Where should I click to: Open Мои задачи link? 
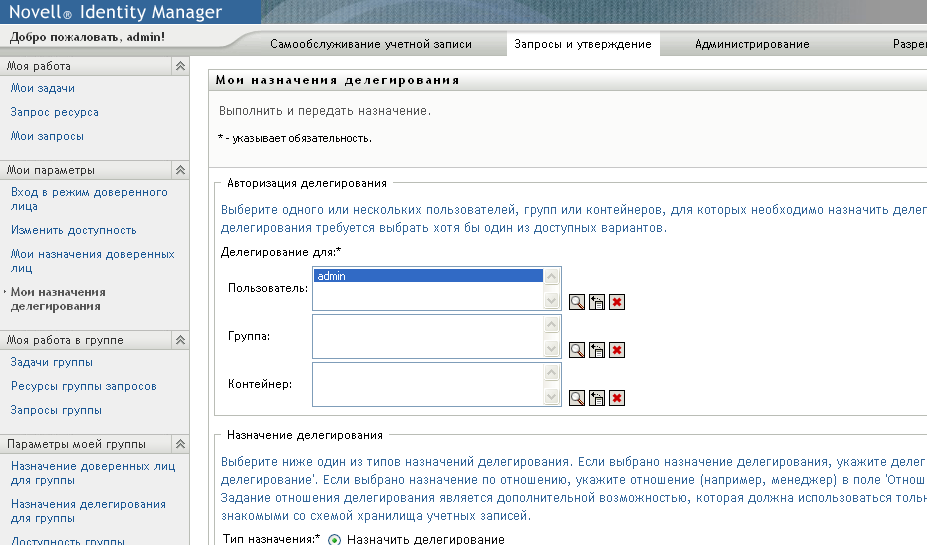(43, 88)
